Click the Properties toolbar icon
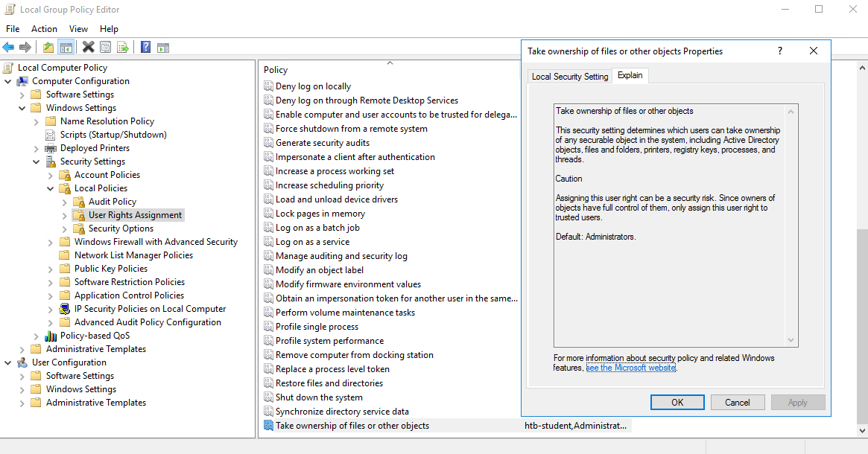This screenshot has width=868, height=454. (105, 48)
